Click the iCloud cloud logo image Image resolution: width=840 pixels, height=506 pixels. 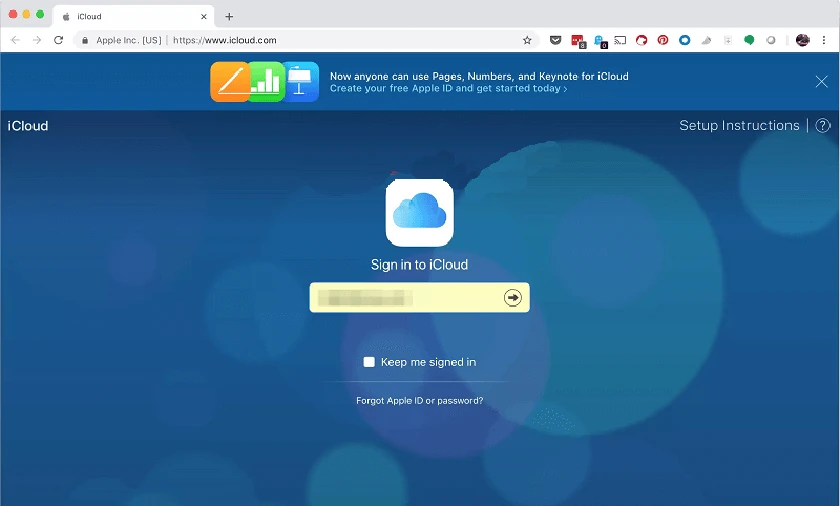tap(419, 213)
